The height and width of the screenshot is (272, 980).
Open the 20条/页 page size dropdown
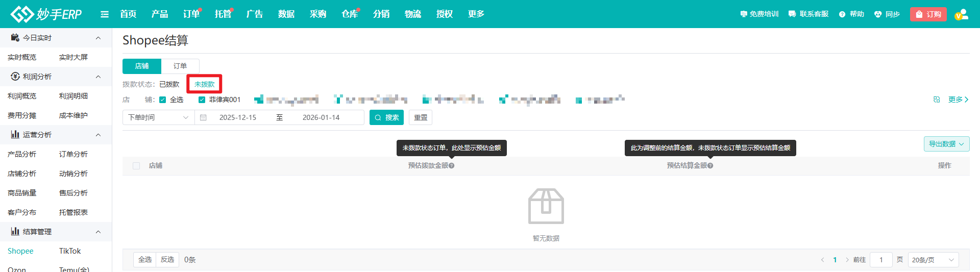[x=933, y=260]
